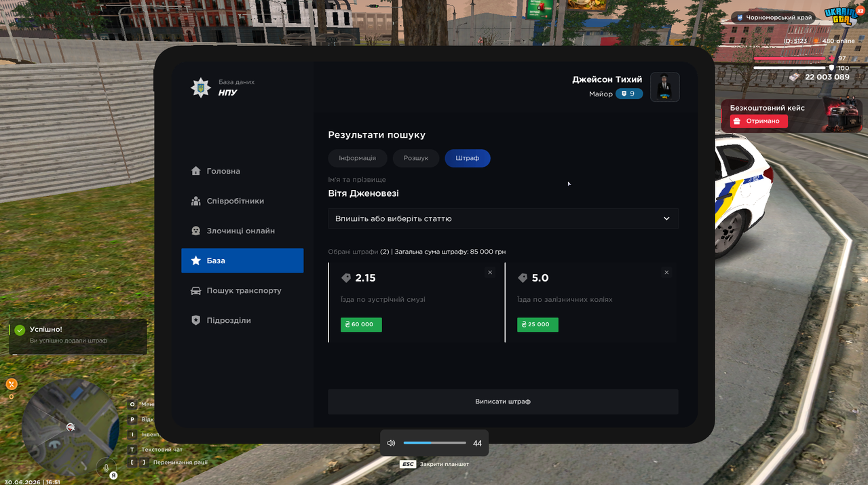Click the tag icon beside 5.0
Screen dimensions: 868x485
[x=523, y=278]
